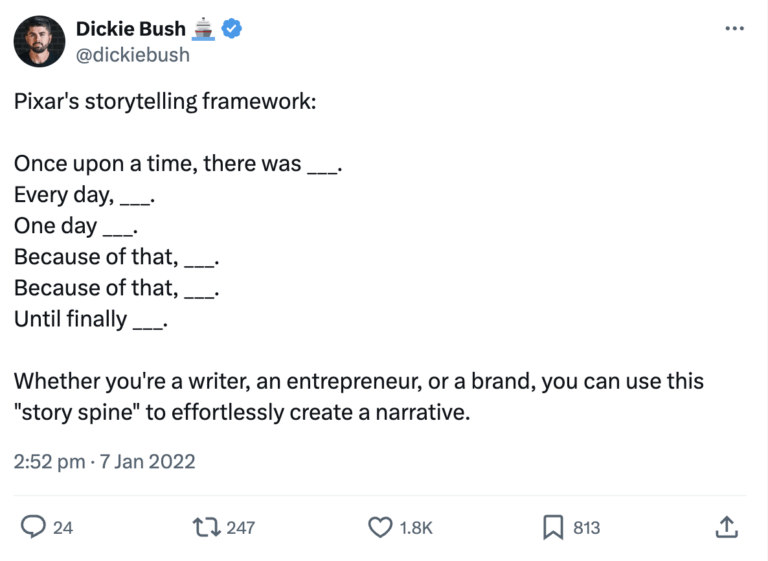768x561 pixels.
Task: Click the 7 Jan 2022 date
Action: [150, 461]
